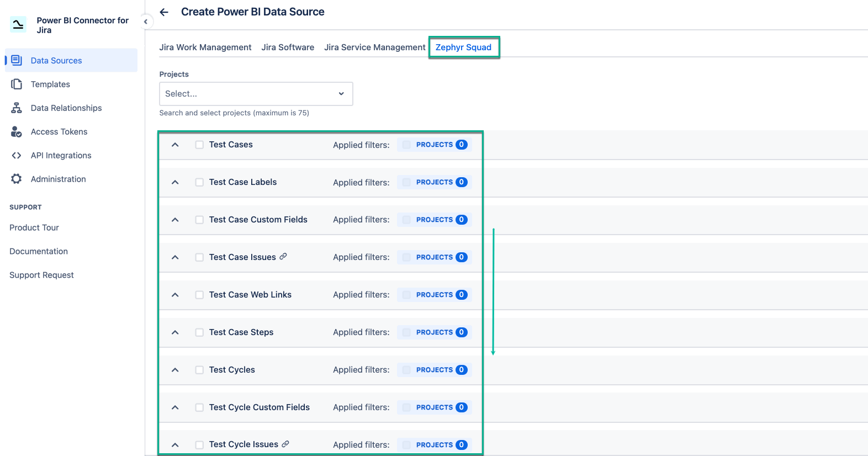Collapse the Test Case Issues row chevron
The width and height of the screenshot is (868, 456).
click(x=175, y=257)
